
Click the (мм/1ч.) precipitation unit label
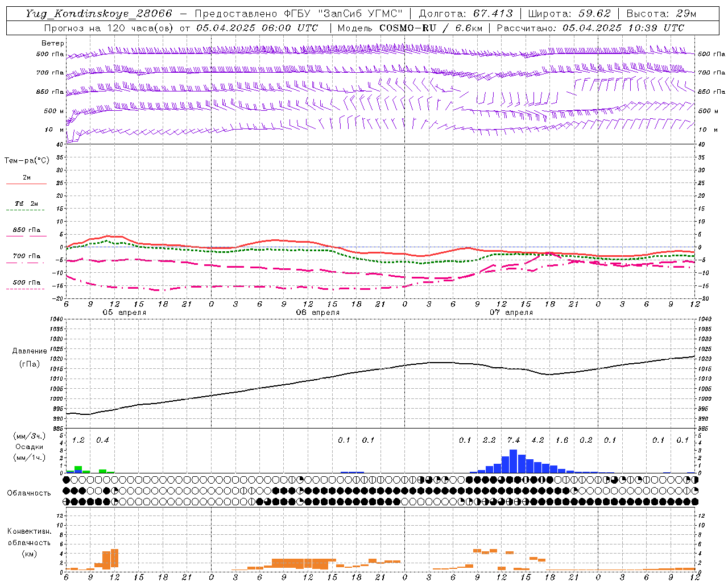29,458
